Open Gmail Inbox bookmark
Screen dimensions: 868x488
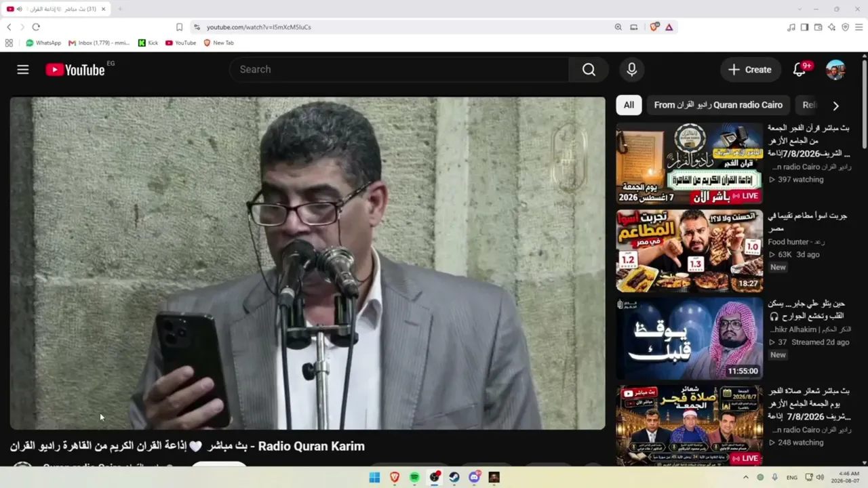[x=99, y=43]
